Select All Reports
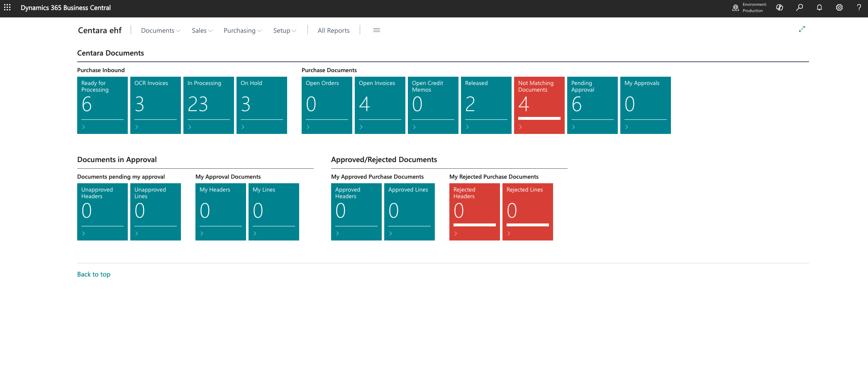Image resolution: width=868 pixels, height=386 pixels. click(333, 30)
